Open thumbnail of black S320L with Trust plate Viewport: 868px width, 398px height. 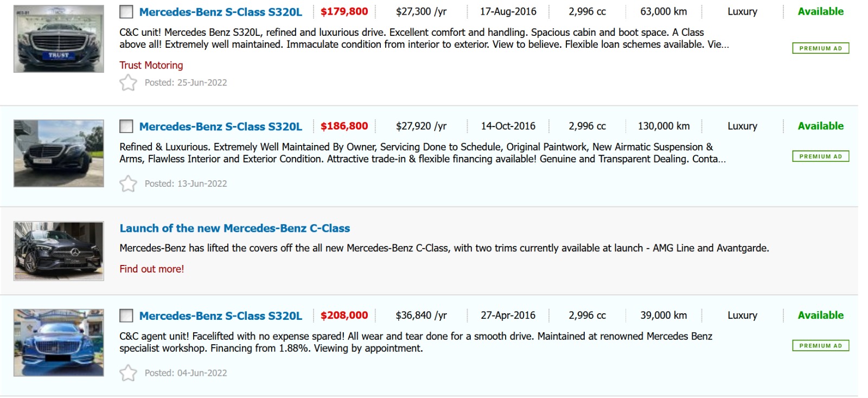point(59,39)
